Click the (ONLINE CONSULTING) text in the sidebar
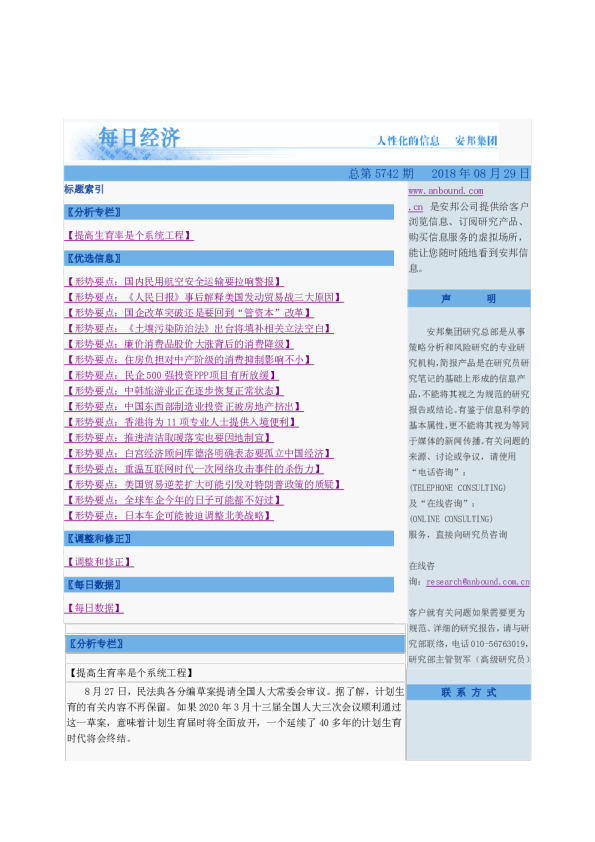Viewport: 595px width, 842px height. coord(451,519)
